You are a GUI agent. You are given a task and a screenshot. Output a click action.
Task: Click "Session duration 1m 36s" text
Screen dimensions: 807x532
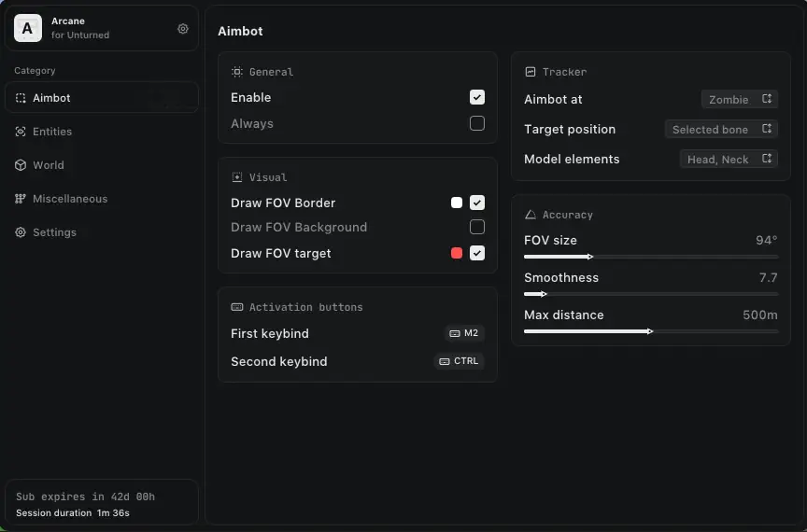pyautogui.click(x=73, y=513)
